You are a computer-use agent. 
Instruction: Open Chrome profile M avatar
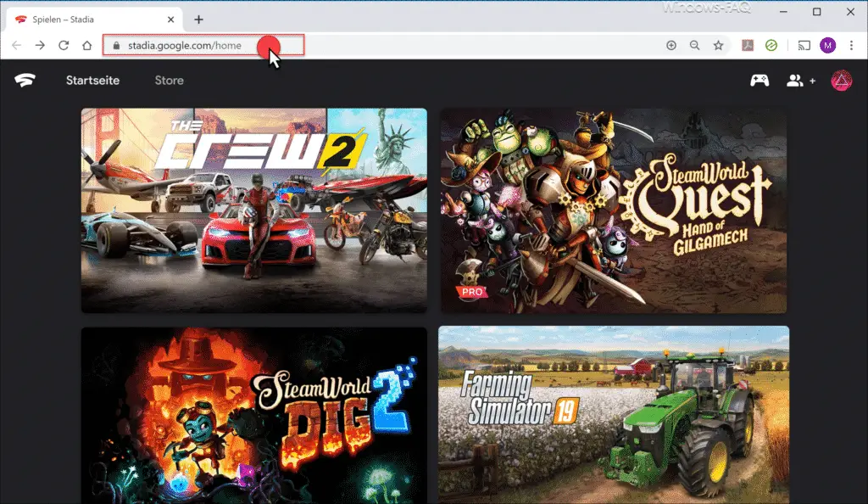[827, 46]
